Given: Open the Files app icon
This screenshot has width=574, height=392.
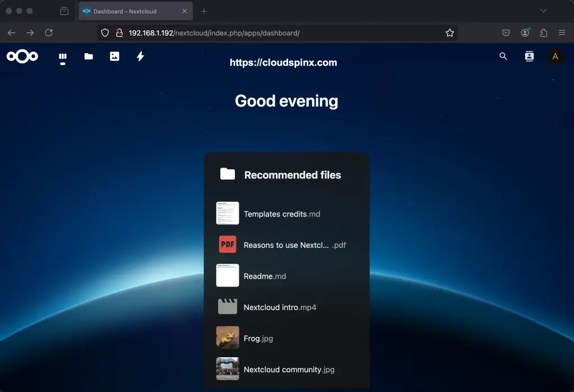Looking at the screenshot, I should 89,57.
